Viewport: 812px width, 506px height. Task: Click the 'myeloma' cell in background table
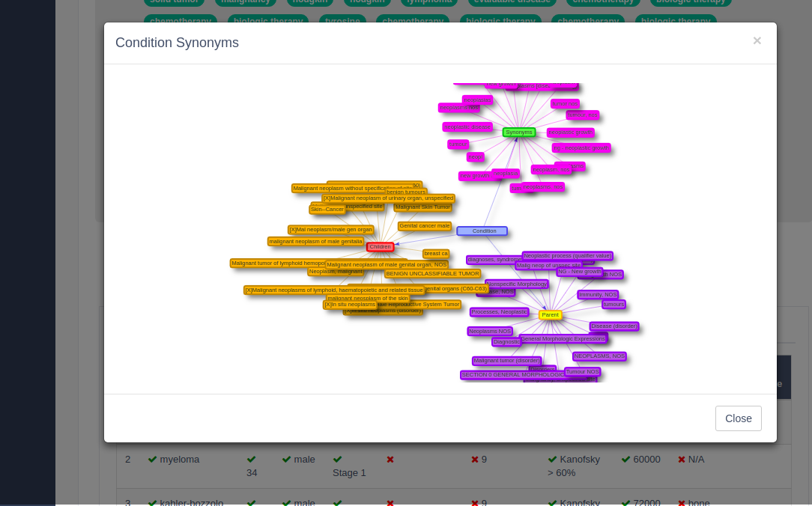pos(179,460)
